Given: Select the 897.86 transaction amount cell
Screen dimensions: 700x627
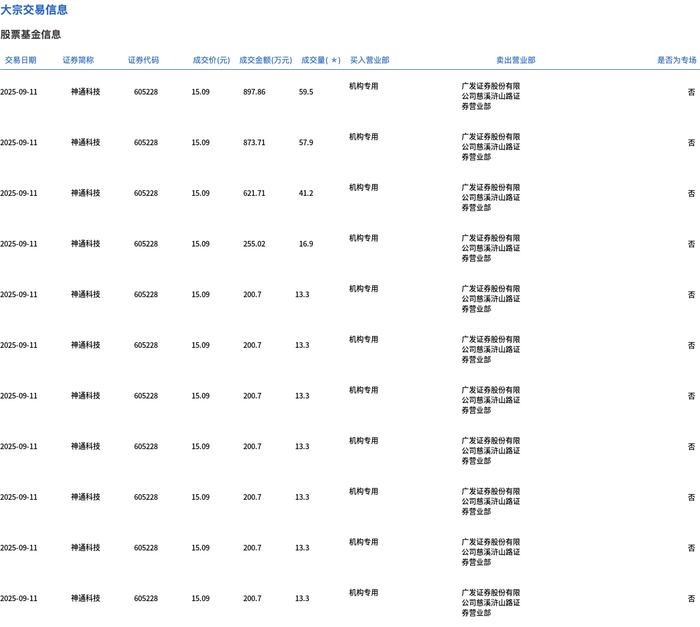Looking at the screenshot, I should [254, 92].
